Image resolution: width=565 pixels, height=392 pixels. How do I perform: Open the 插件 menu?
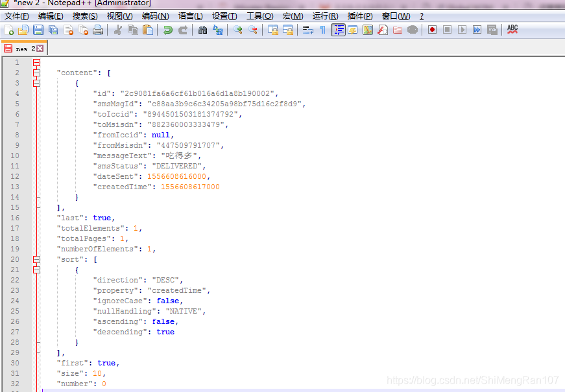(359, 16)
